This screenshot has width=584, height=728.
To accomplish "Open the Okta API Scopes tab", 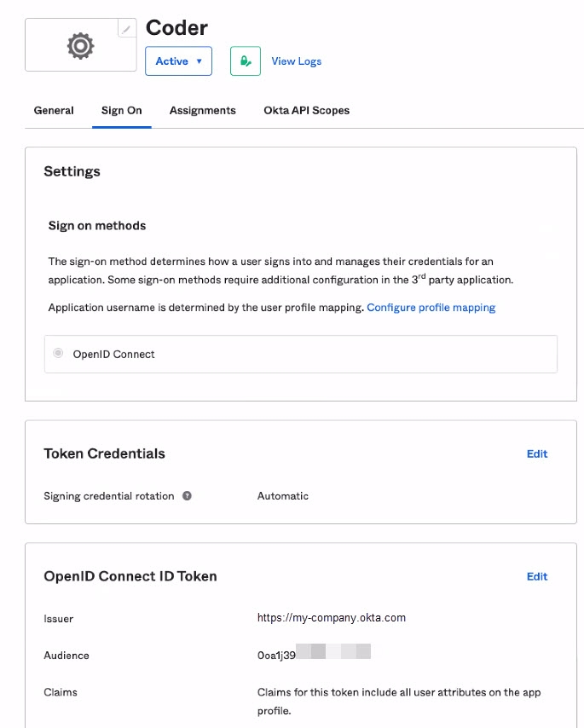I will coord(306,111).
